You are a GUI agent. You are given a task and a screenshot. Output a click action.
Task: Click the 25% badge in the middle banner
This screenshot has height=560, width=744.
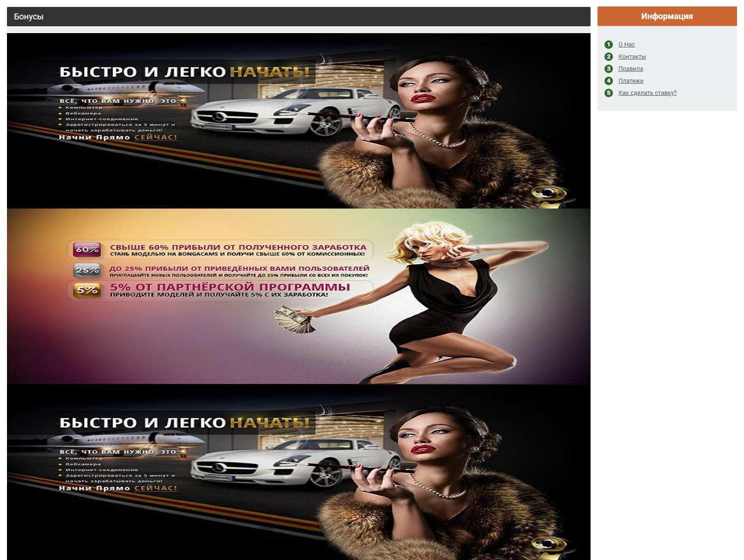(87, 270)
